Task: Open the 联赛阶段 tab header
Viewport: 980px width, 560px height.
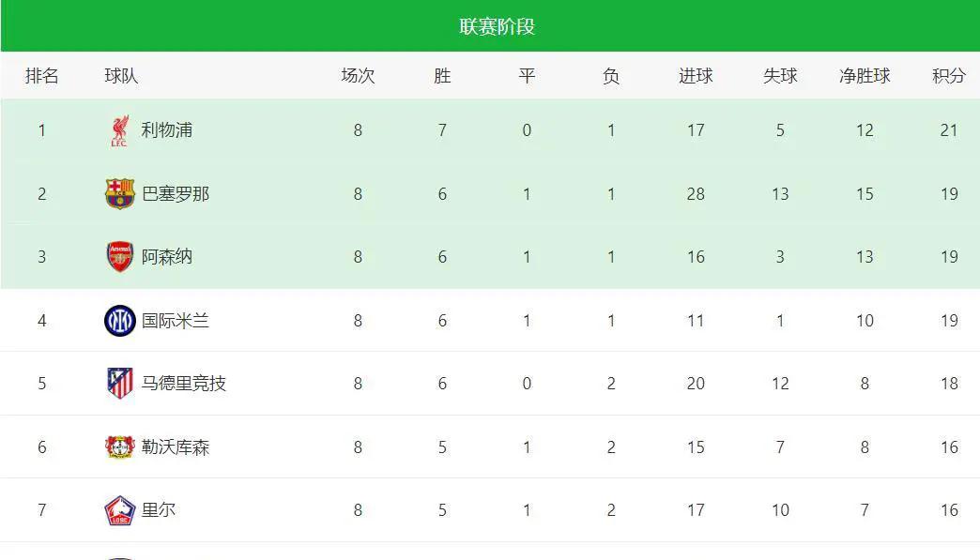Action: 497,26
